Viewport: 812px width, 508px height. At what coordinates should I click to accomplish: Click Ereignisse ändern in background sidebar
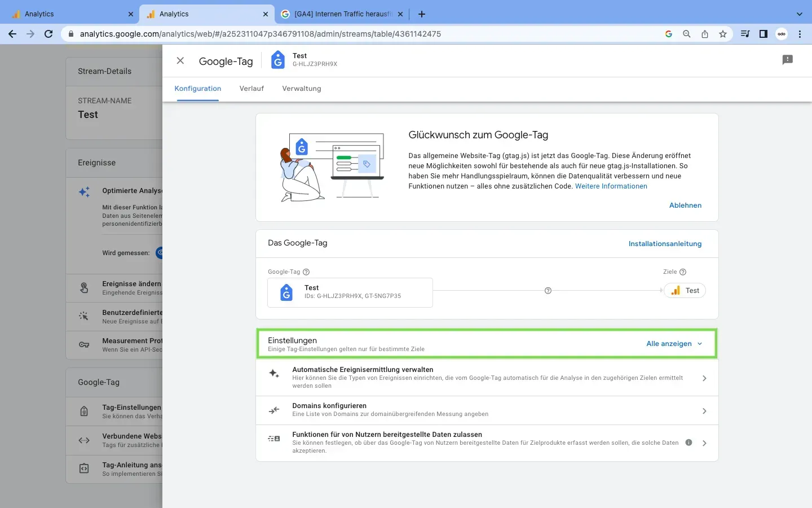coord(114,288)
